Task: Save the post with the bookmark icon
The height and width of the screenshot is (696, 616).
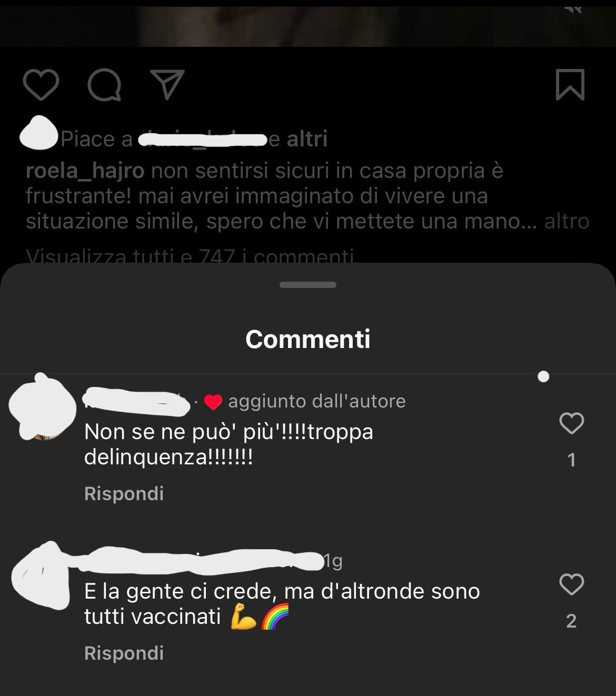Action: pos(570,85)
